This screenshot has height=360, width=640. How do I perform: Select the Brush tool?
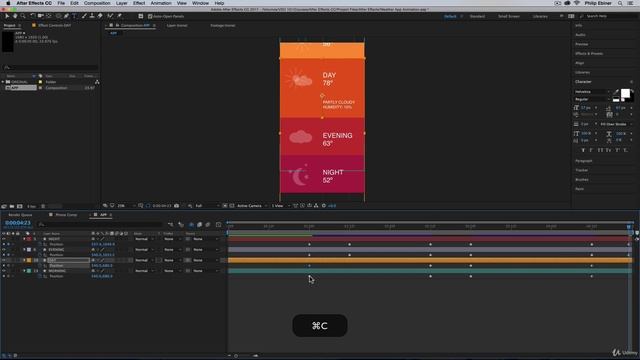tap(84, 16)
